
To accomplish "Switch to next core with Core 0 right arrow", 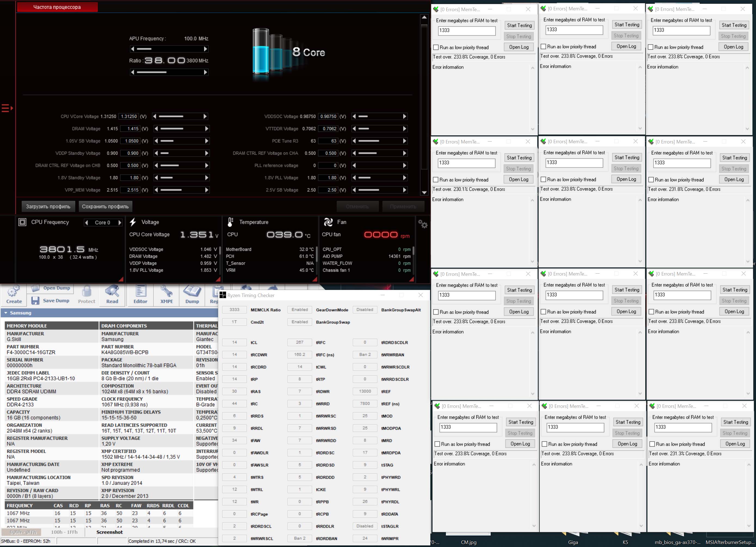I will (x=120, y=222).
